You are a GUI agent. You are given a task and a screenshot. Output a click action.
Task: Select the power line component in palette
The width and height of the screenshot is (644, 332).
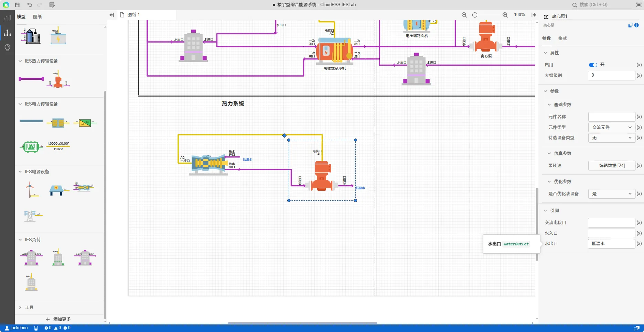tap(31, 121)
